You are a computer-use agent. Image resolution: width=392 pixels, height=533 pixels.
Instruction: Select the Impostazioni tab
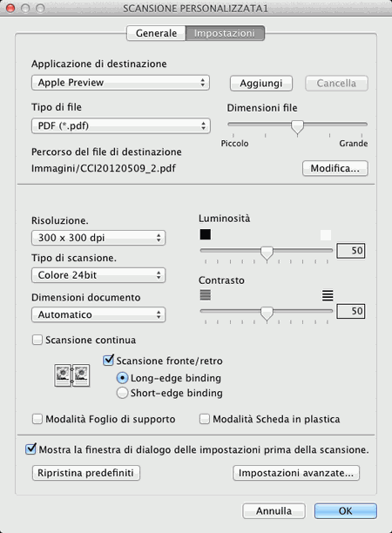(225, 33)
